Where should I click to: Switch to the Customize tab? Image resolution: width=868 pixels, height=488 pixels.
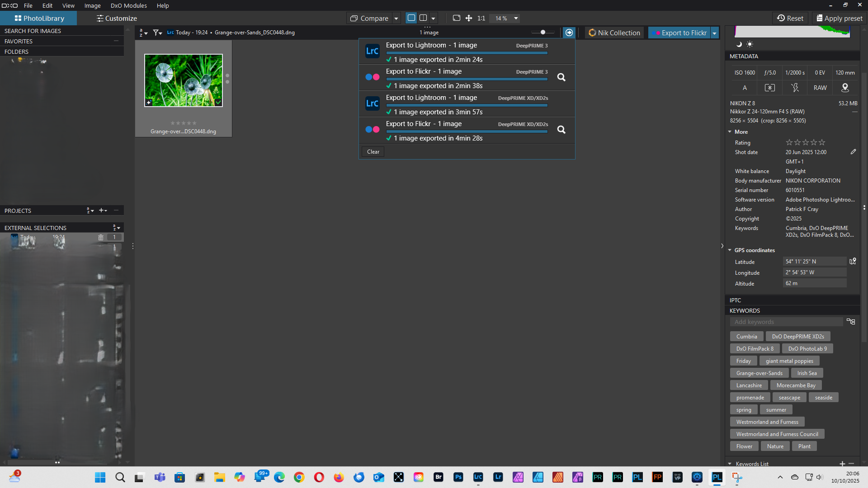pyautogui.click(x=117, y=19)
